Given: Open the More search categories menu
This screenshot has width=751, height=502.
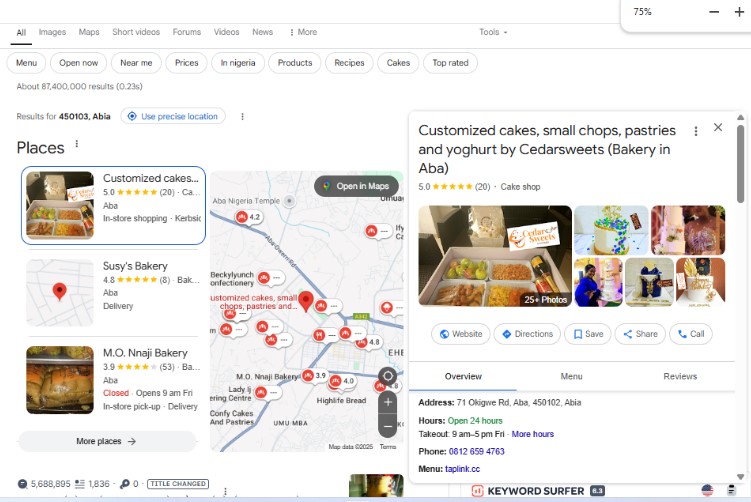Looking at the screenshot, I should (303, 32).
